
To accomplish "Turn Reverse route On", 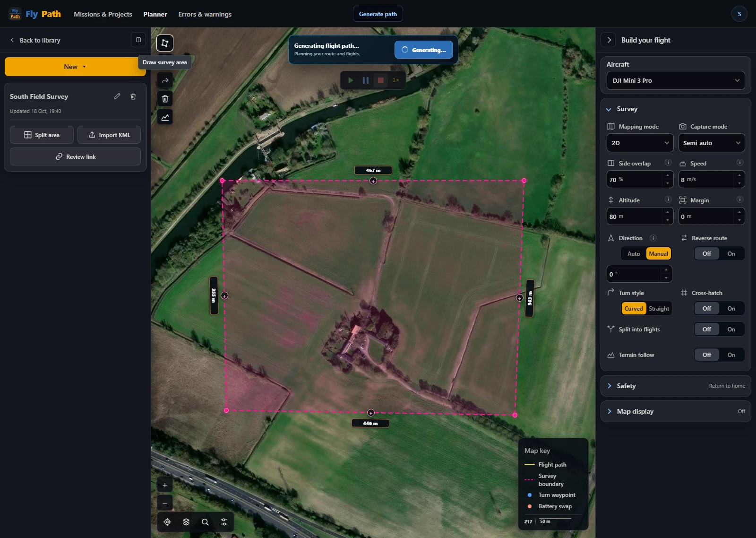I will point(731,254).
